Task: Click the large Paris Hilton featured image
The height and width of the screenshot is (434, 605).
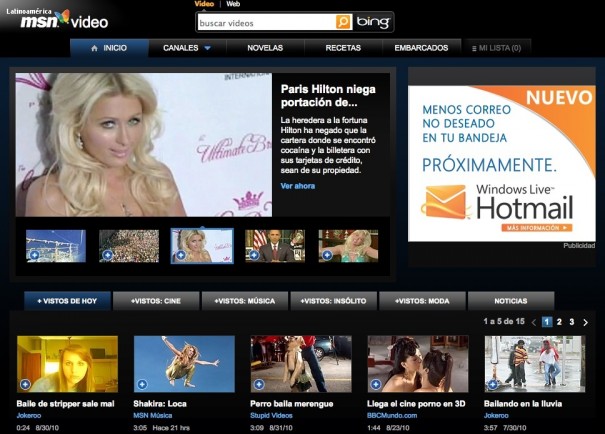Action: click(x=144, y=145)
